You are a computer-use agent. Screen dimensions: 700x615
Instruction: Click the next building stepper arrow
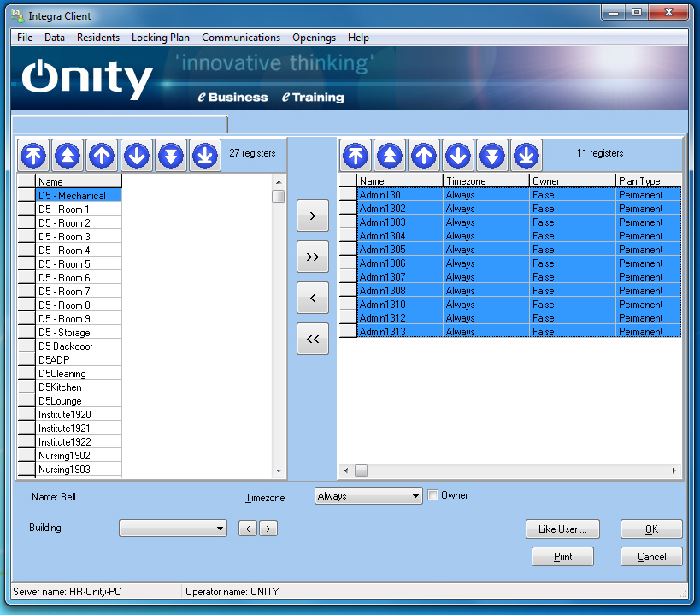click(x=269, y=529)
